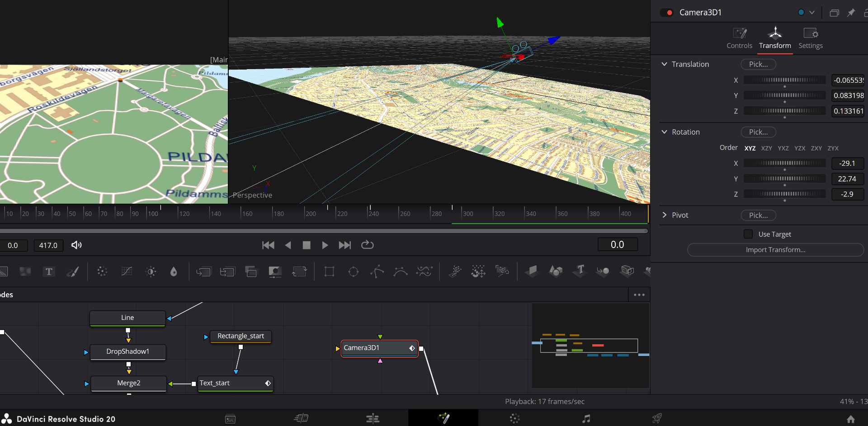
Task: Click Pick button for Translation
Action: [x=758, y=64]
